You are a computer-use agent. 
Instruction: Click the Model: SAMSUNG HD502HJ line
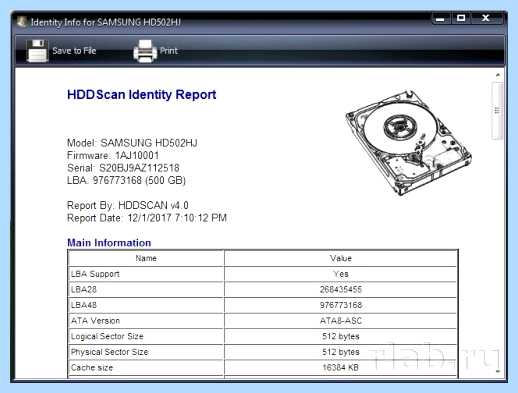tap(132, 143)
